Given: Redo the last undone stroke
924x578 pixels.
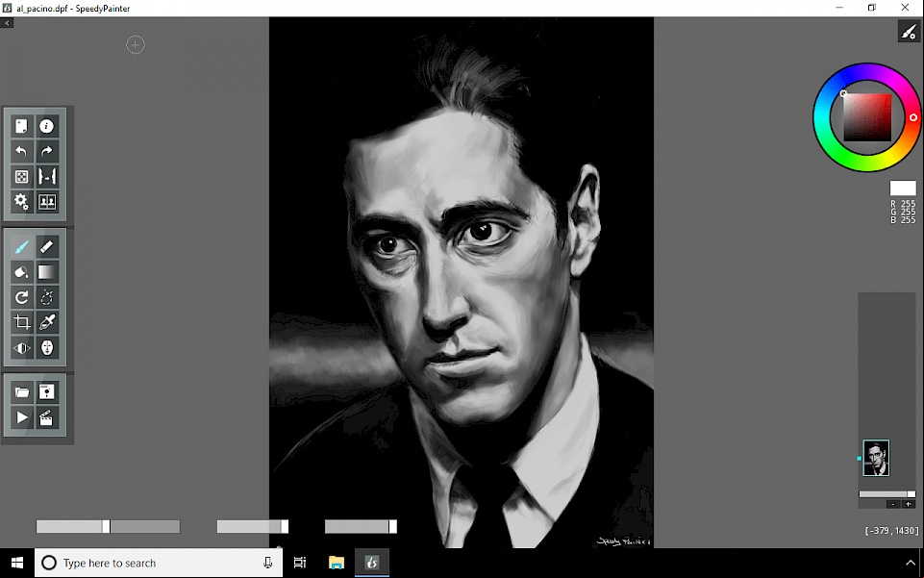Looking at the screenshot, I should (46, 151).
